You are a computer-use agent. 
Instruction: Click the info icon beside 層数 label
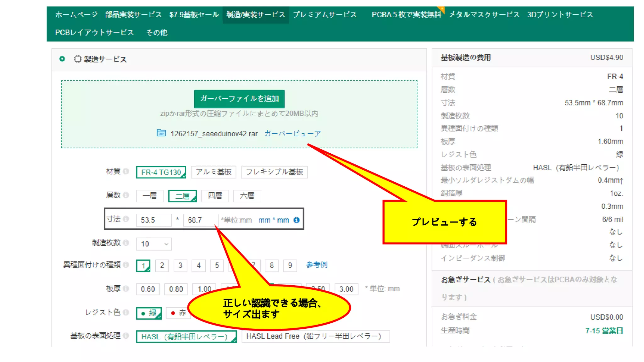(x=126, y=195)
